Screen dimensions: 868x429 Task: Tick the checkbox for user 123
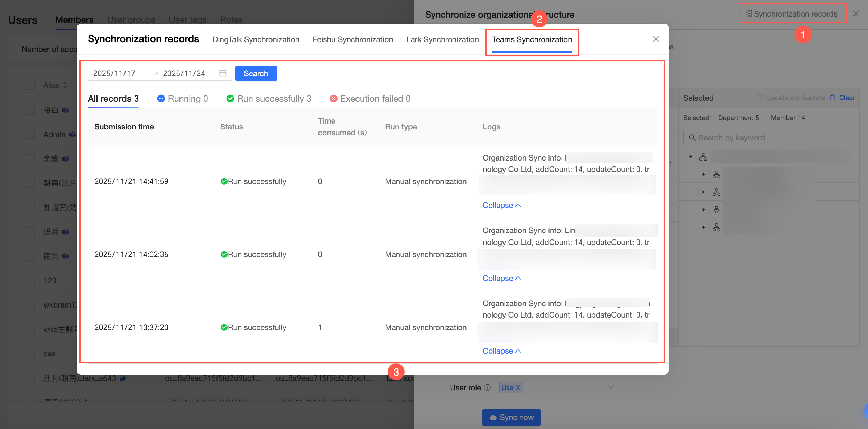pos(30,281)
